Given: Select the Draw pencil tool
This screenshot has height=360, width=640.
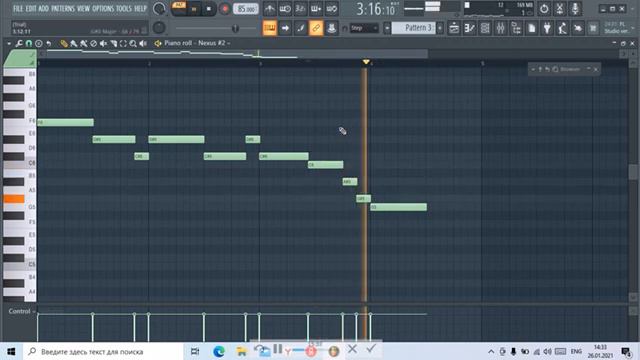Looking at the screenshot, I should (x=64, y=43).
